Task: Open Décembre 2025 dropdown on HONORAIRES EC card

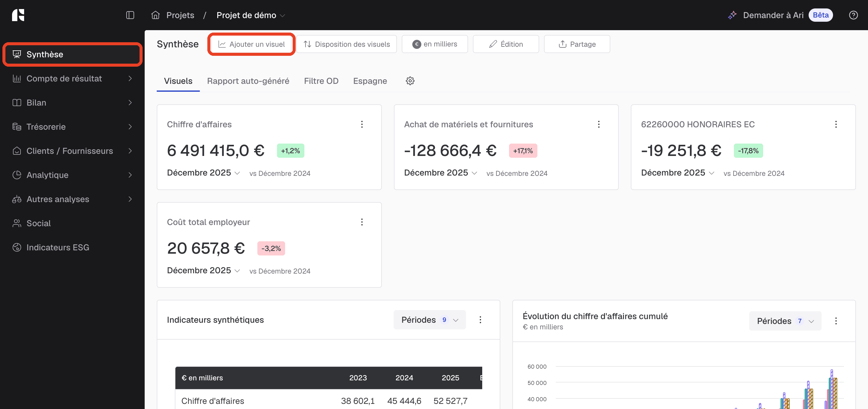Action: tap(678, 173)
